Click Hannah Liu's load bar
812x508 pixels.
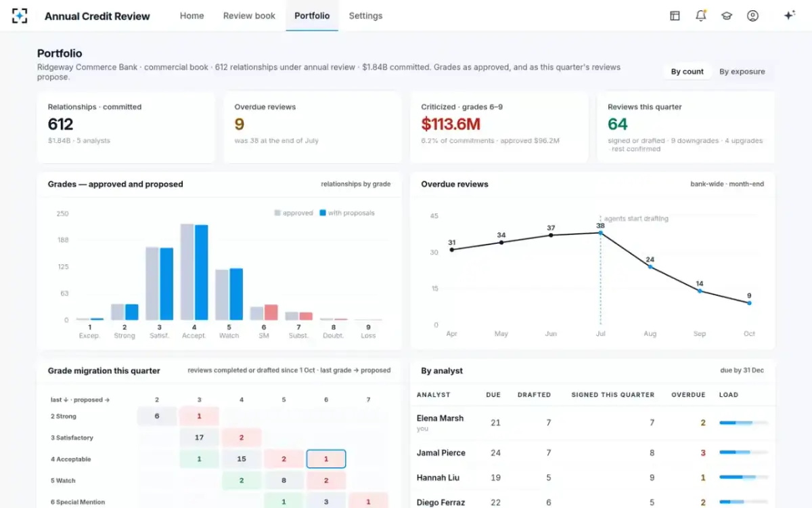[744, 478]
